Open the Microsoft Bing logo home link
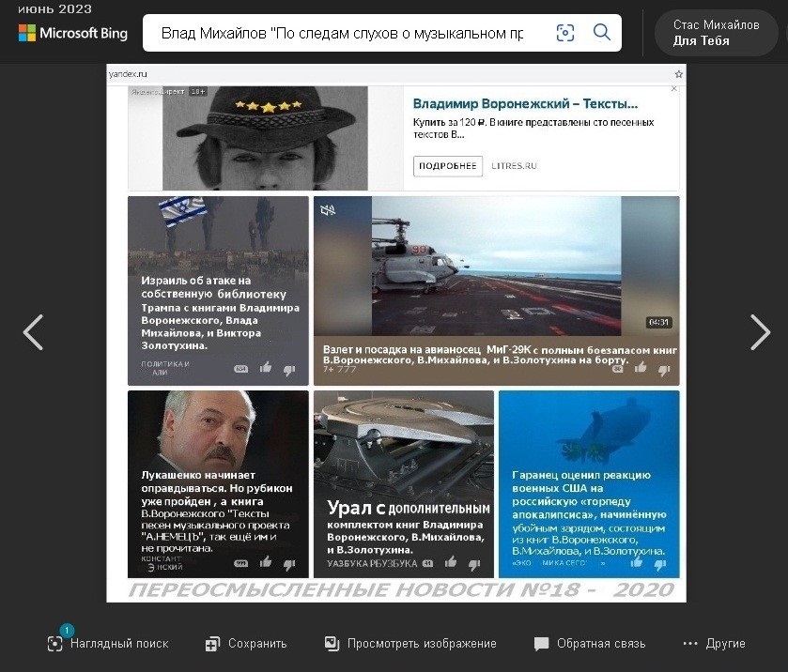 coord(73,33)
